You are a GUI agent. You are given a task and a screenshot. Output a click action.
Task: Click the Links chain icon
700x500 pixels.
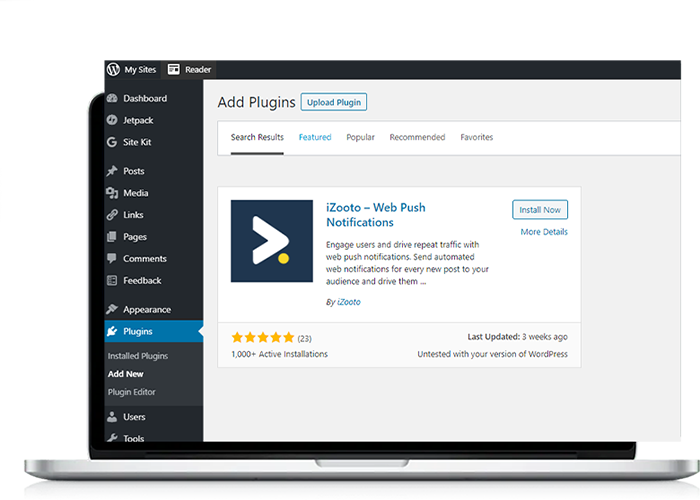[112, 215]
